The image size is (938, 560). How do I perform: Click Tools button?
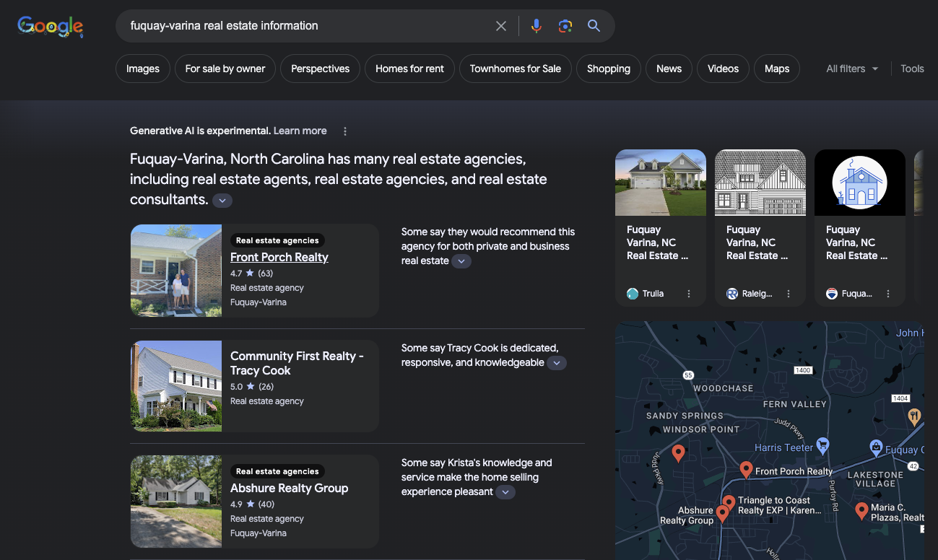[x=912, y=69]
